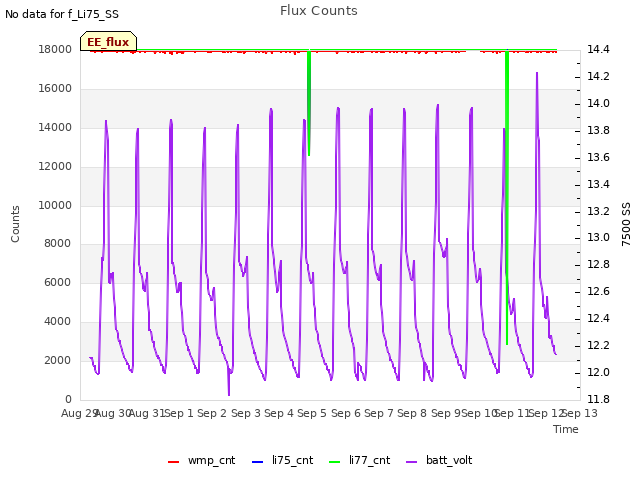
Task: Click the 'Counts' y-axis label
Action: (15, 224)
